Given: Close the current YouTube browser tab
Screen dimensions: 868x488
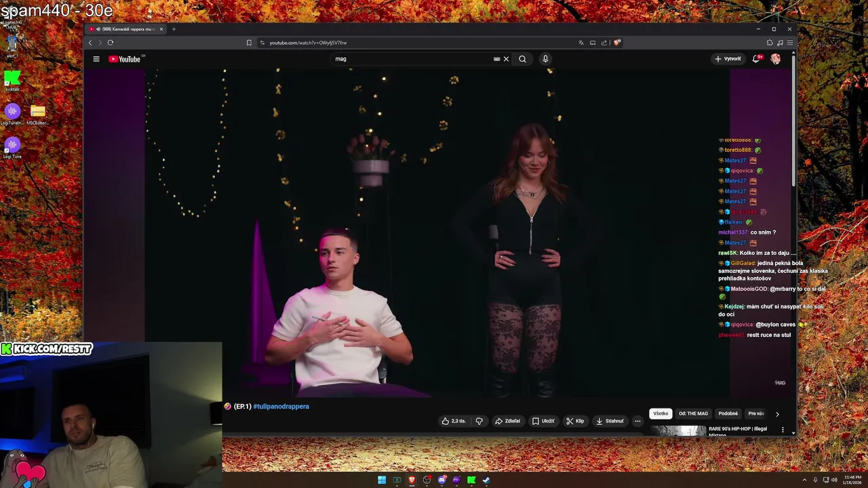Looking at the screenshot, I should click(161, 29).
